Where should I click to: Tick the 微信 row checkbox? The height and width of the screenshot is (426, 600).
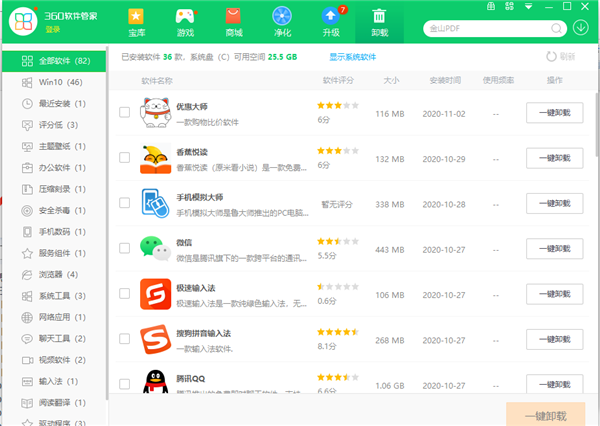124,247
